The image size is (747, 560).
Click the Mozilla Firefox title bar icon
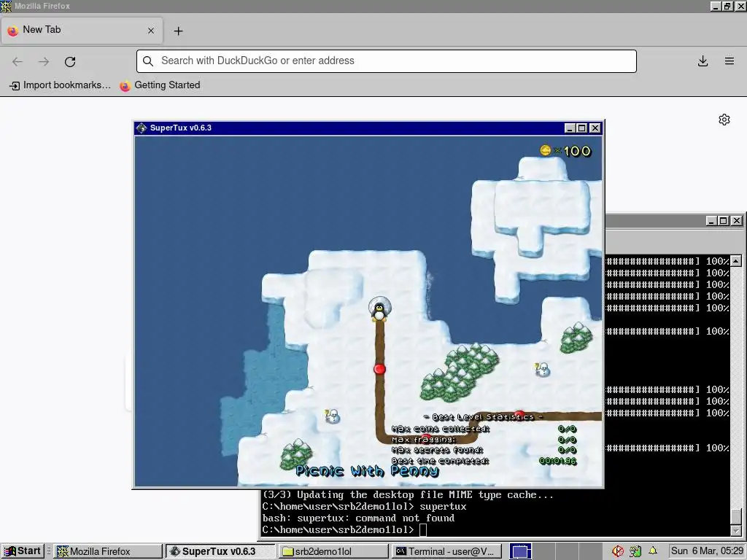(x=6, y=6)
